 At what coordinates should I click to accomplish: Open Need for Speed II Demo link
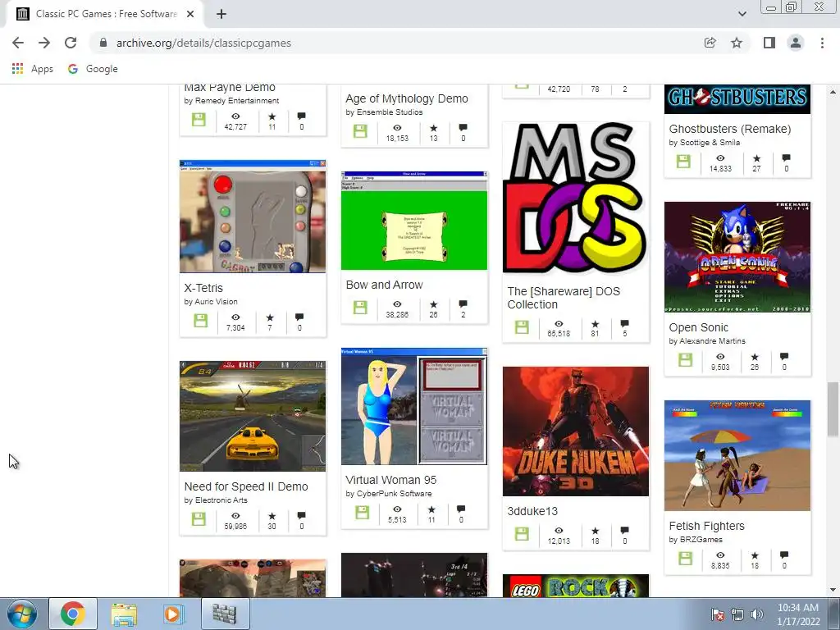(x=246, y=486)
